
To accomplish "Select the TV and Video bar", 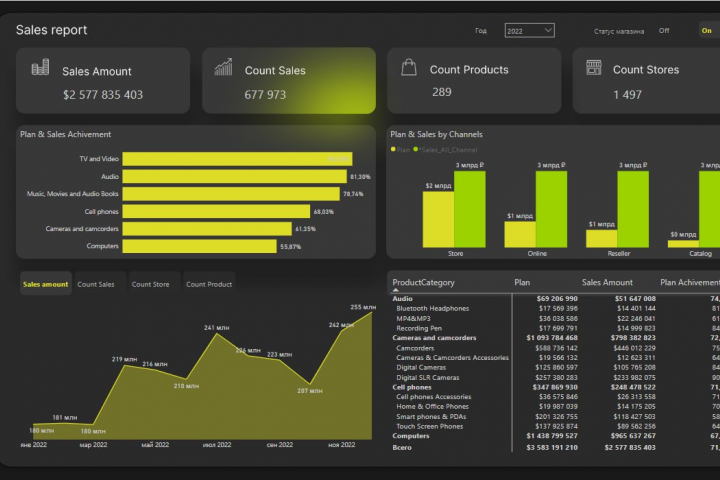I will click(x=237, y=159).
